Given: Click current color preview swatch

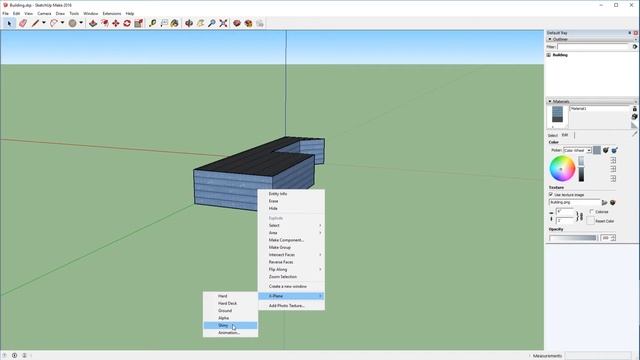Looking at the screenshot, I should pos(597,150).
